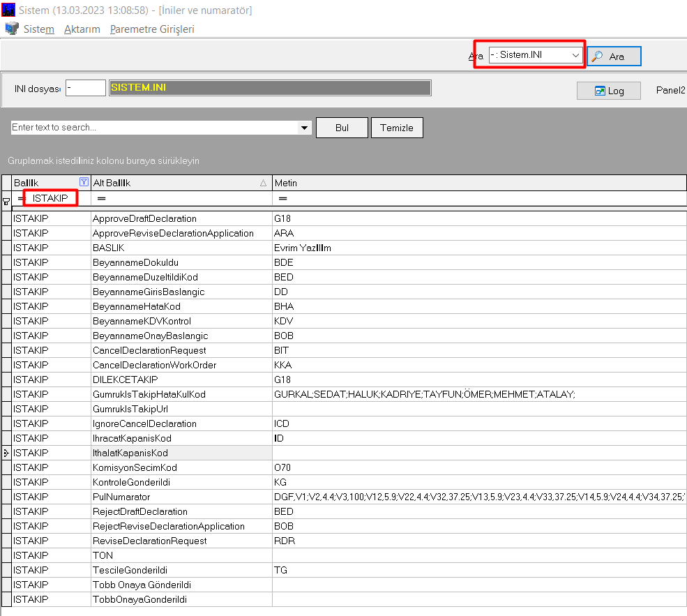Select the KontroleGonderildi cell
687x616 pixels.
tap(182, 482)
